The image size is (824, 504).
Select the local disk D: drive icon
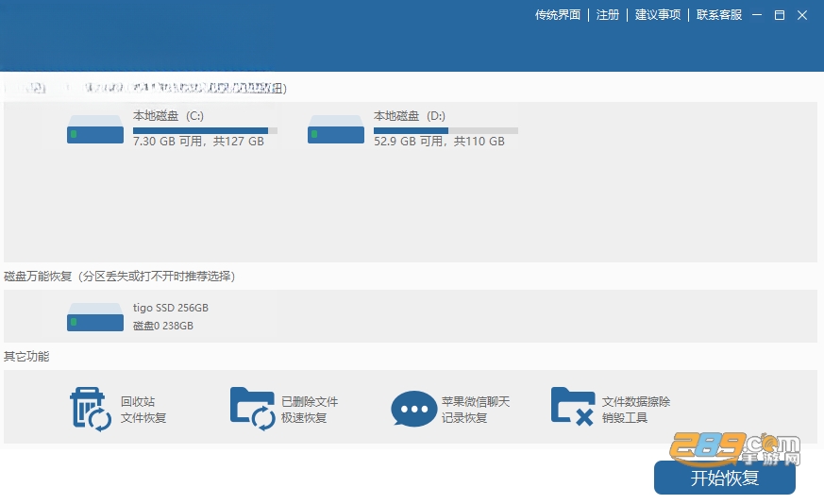pyautogui.click(x=336, y=129)
